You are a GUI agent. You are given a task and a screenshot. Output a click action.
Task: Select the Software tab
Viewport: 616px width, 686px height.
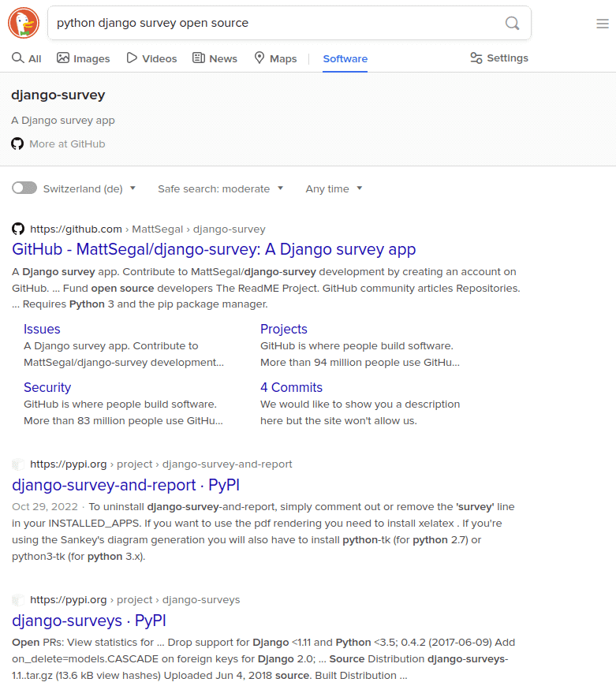tap(345, 58)
